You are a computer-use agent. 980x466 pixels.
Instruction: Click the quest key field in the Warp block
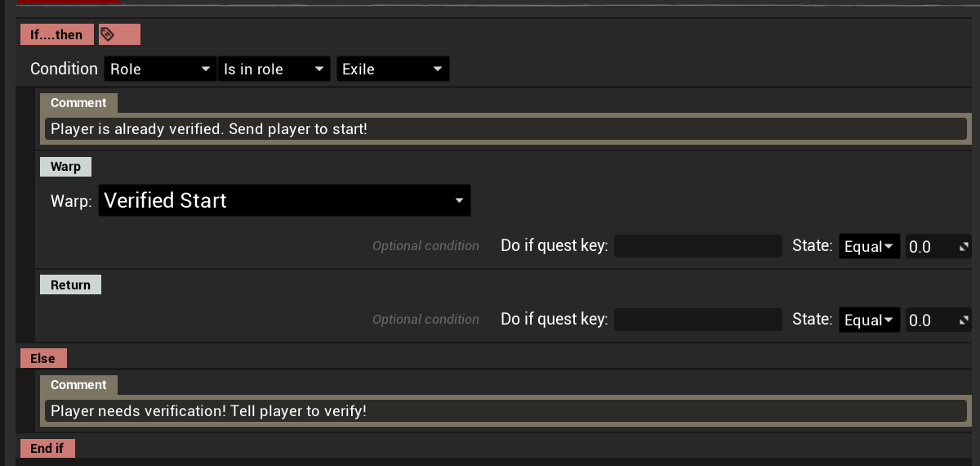point(698,246)
